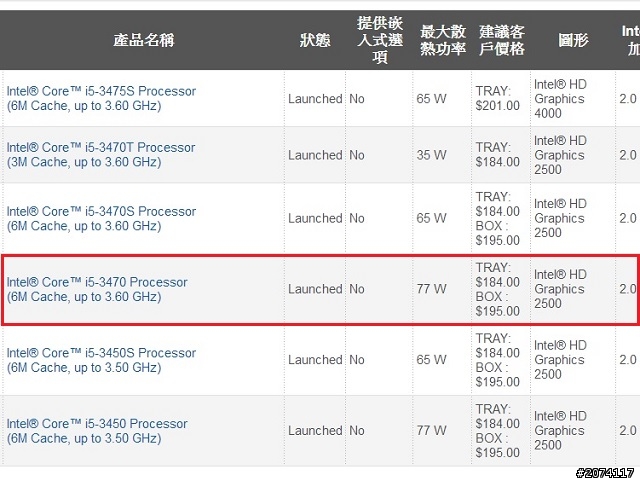Click the No embedded option for i5-3470
Viewport: 640px width, 481px height.
[357, 289]
